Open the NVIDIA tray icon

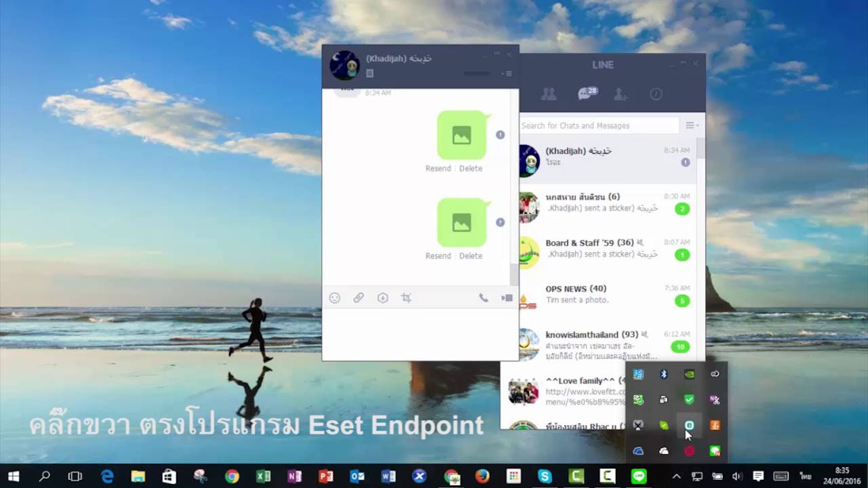[x=689, y=374]
